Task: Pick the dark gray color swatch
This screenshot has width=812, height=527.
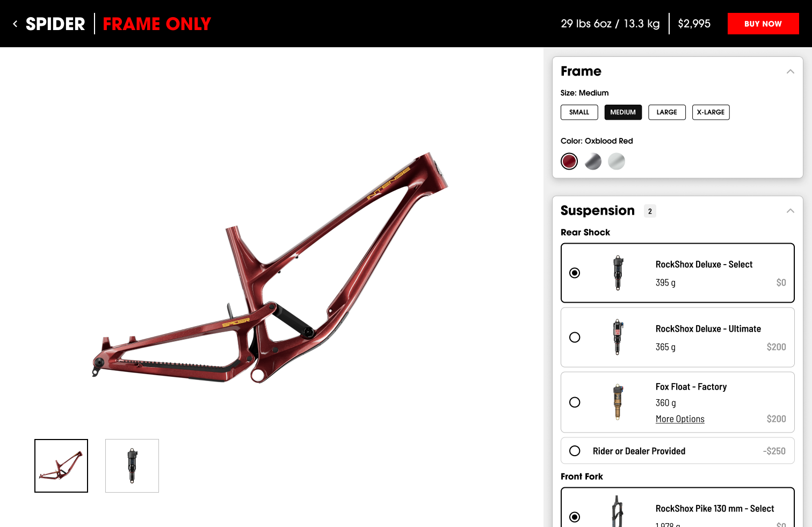Action: [x=593, y=161]
